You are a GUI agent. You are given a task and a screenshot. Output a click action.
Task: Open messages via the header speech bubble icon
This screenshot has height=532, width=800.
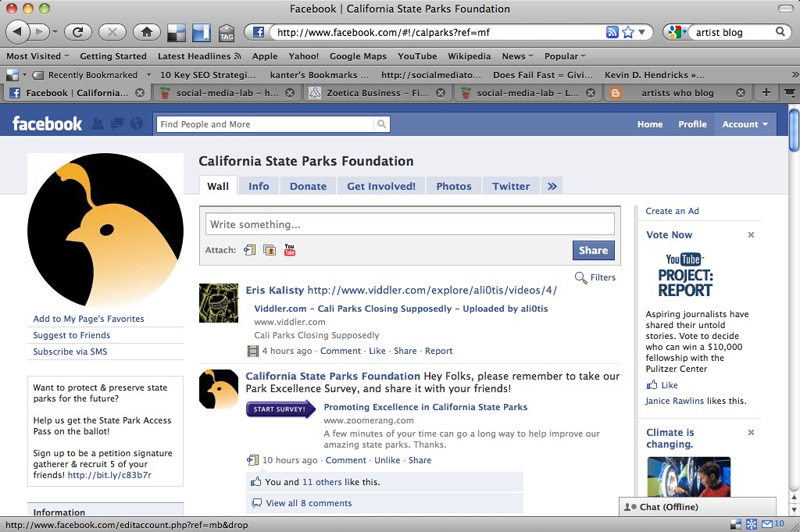117,124
